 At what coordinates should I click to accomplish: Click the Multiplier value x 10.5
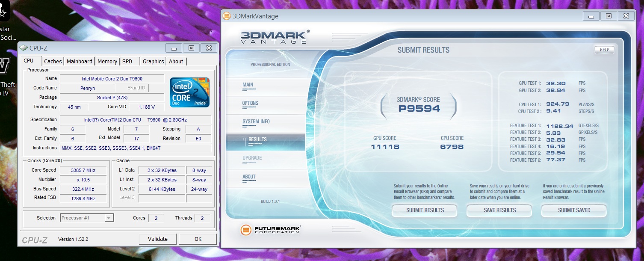83,180
